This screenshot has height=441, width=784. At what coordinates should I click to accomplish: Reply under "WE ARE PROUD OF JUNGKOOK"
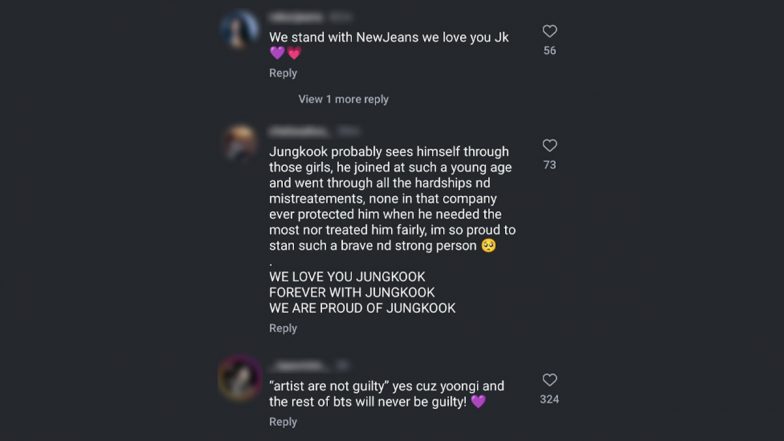pyautogui.click(x=283, y=328)
